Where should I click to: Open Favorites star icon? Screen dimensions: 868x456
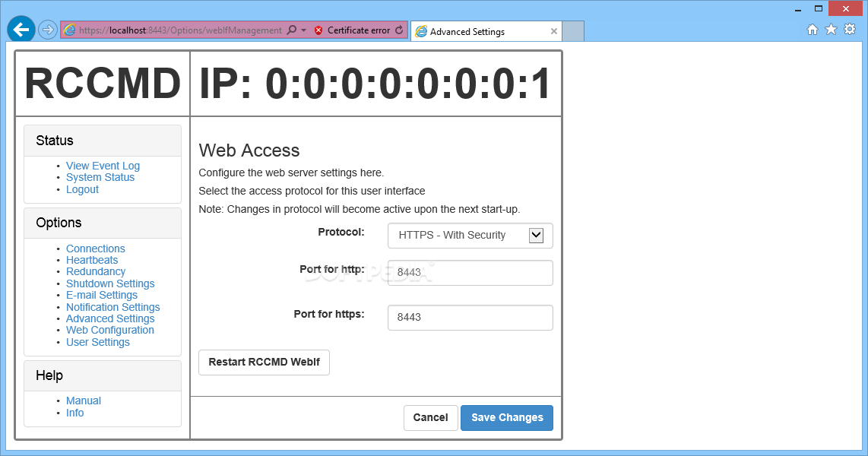831,30
